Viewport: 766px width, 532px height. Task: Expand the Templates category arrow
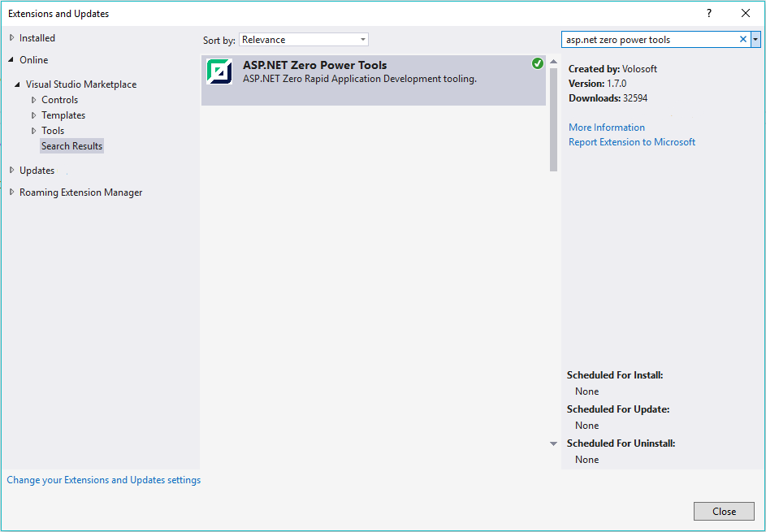[33, 115]
